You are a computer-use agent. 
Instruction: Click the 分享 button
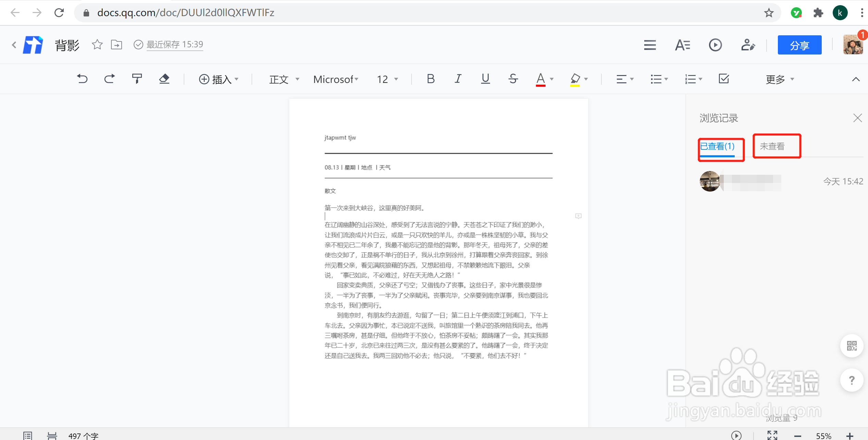click(799, 45)
